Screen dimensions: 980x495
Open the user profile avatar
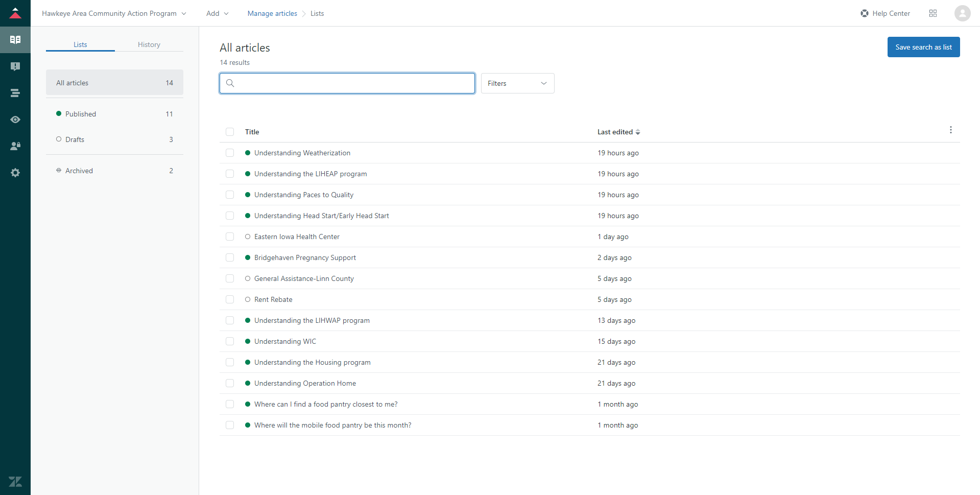click(x=962, y=13)
